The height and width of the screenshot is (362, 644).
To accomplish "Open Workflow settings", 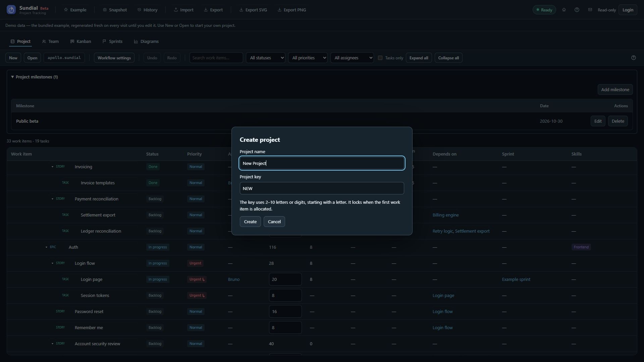I will tap(114, 58).
